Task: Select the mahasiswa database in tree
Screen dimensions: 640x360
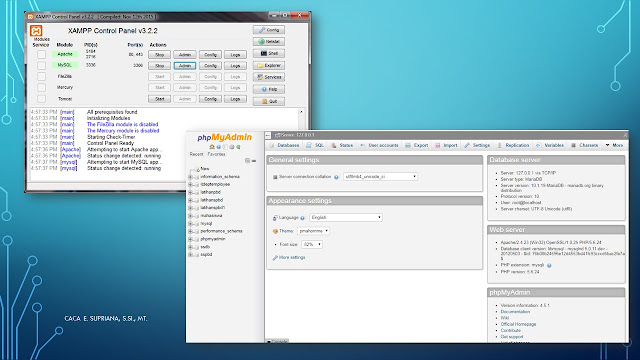Action: pyautogui.click(x=211, y=216)
